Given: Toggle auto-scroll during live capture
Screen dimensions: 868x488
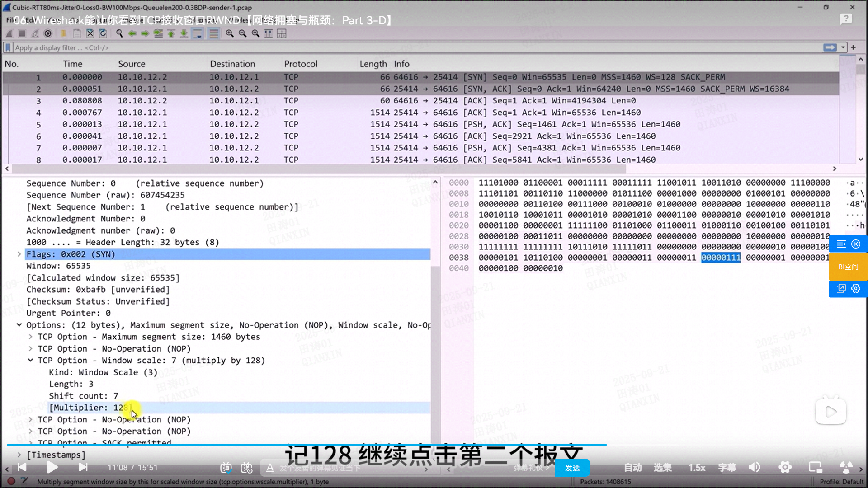Looking at the screenshot, I should click(198, 33).
